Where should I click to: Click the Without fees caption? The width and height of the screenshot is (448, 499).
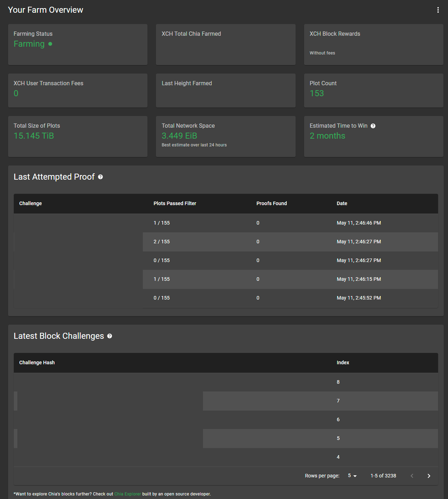pyautogui.click(x=322, y=53)
